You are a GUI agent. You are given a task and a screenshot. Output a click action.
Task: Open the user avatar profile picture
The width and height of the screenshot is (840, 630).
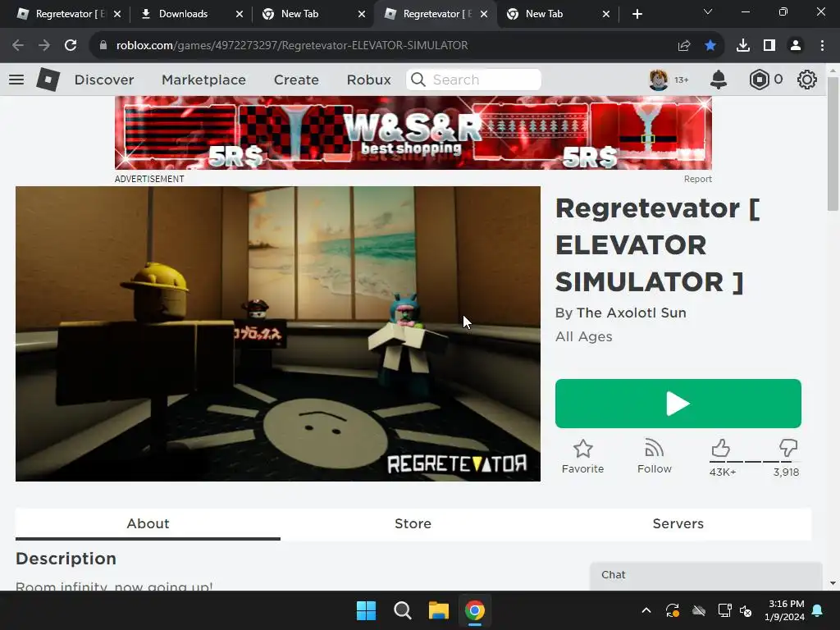(659, 80)
